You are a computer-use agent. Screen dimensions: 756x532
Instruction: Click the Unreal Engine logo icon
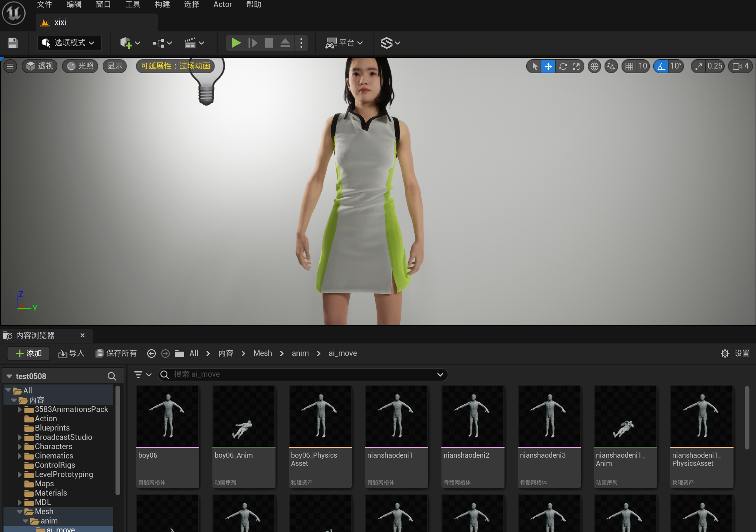(x=14, y=13)
